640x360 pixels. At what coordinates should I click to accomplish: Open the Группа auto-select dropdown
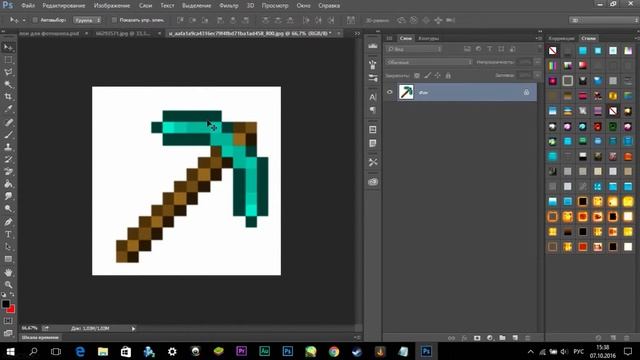coord(88,20)
